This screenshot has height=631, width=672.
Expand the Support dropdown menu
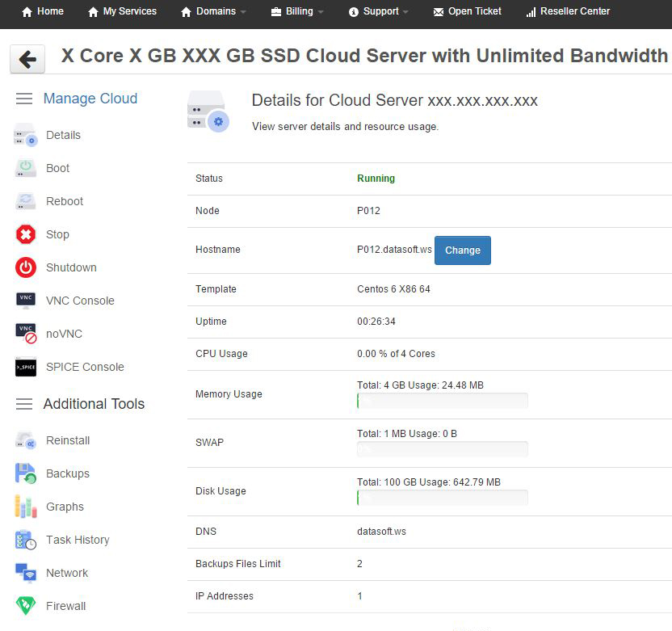(x=379, y=12)
